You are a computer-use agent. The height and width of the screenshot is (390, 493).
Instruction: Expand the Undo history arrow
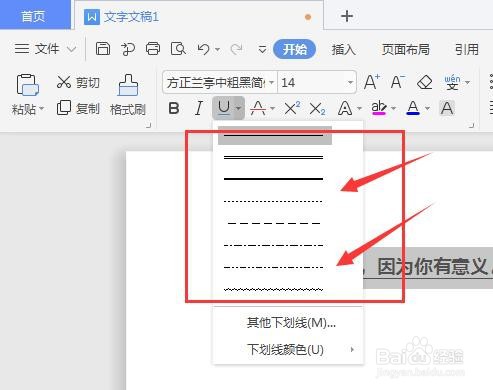[x=217, y=50]
